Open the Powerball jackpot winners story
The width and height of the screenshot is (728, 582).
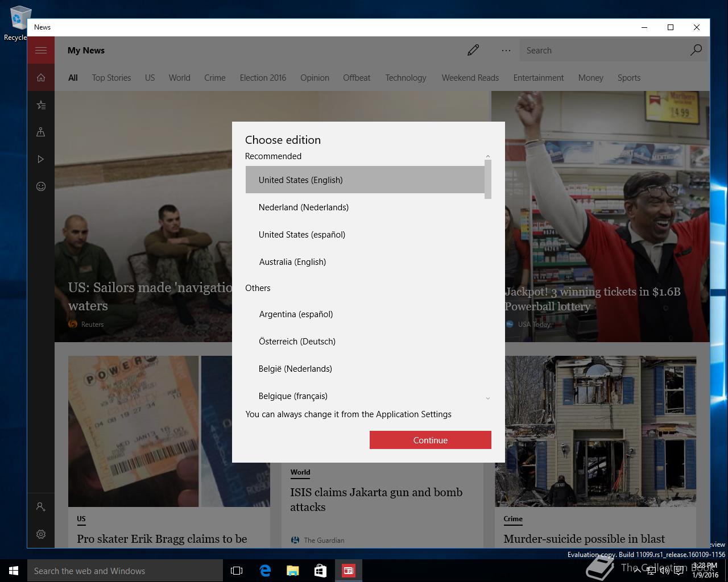point(593,299)
